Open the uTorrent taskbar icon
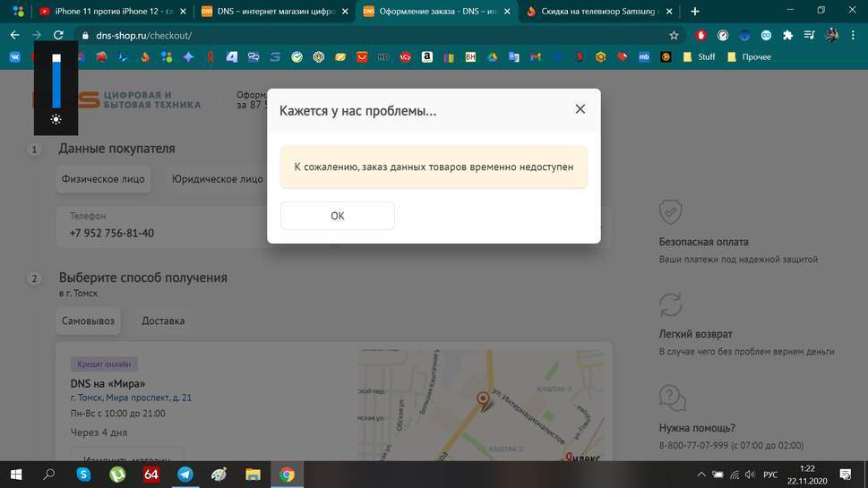The image size is (868, 488). (117, 475)
